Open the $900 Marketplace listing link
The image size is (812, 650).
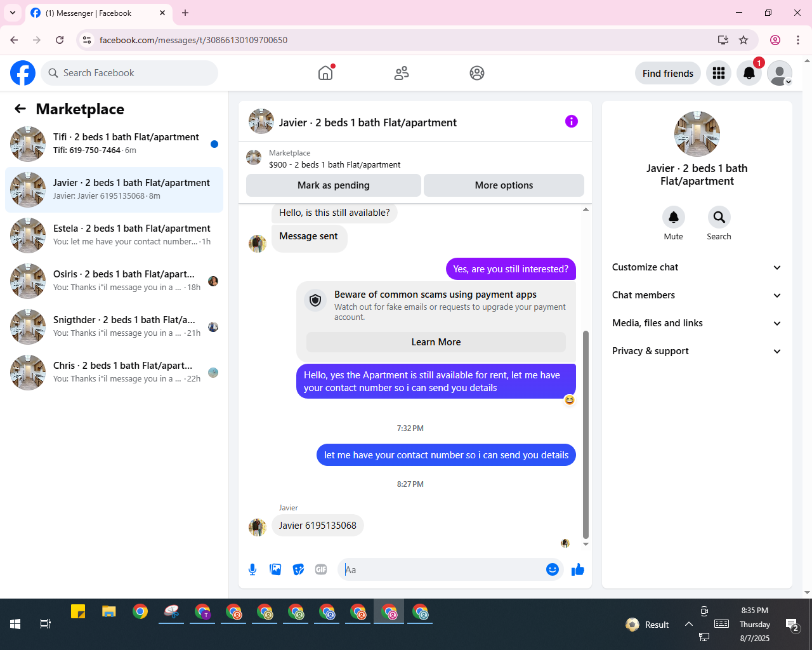334,164
